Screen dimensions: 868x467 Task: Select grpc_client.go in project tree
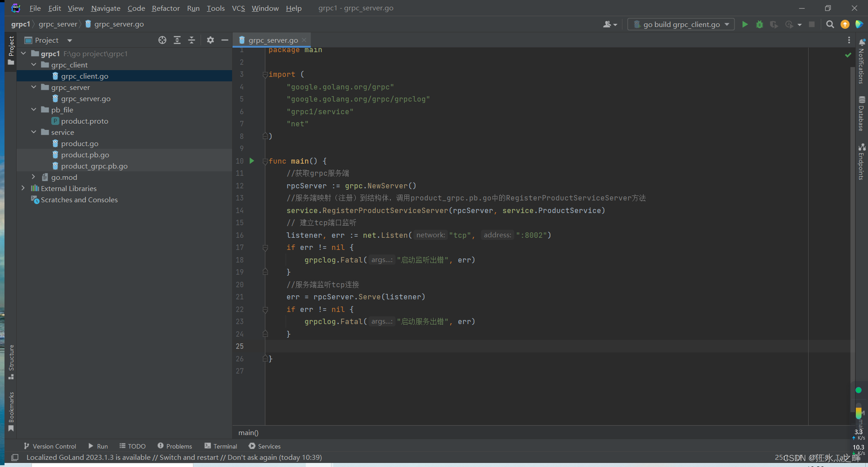(85, 76)
